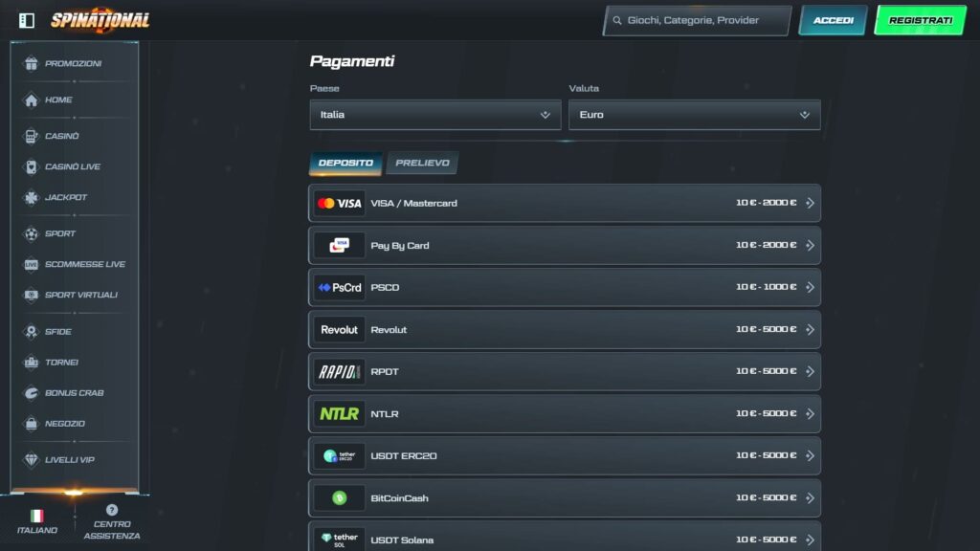Screen dimensions: 980x551
Task: Click the Casinò Live card icon
Action: coord(31,166)
